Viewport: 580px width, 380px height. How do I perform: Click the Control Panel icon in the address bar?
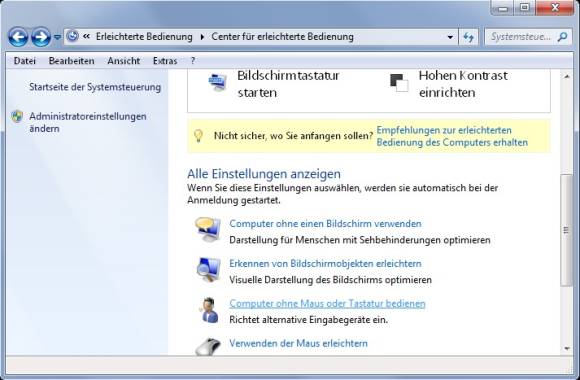[x=72, y=36]
